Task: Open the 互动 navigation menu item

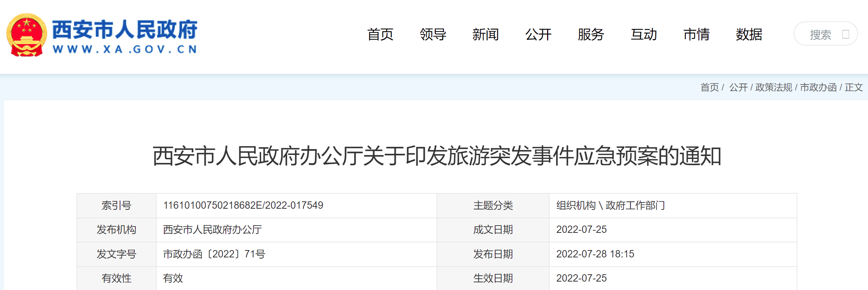Action: point(644,34)
